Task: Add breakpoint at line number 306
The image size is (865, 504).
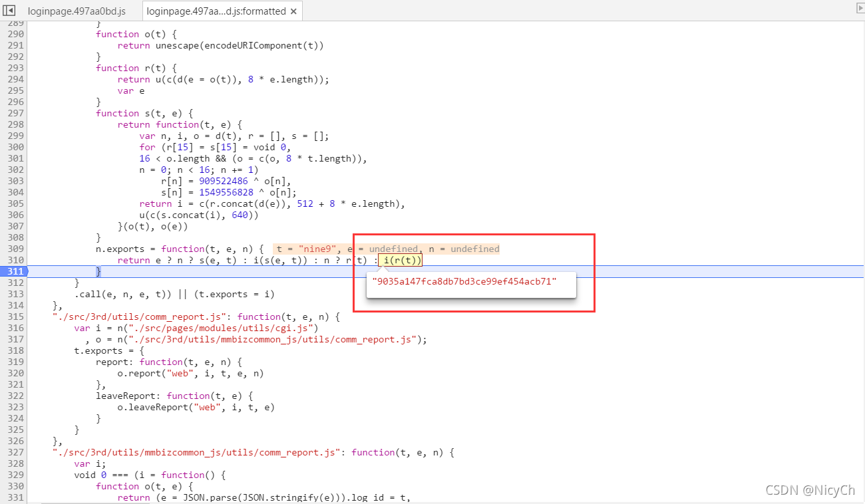Action: coord(15,215)
